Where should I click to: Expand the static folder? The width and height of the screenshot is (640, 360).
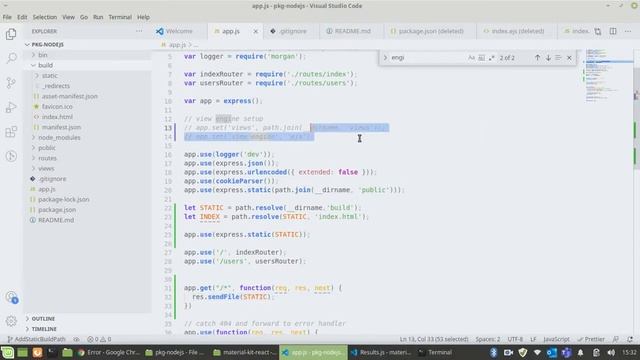click(50, 76)
